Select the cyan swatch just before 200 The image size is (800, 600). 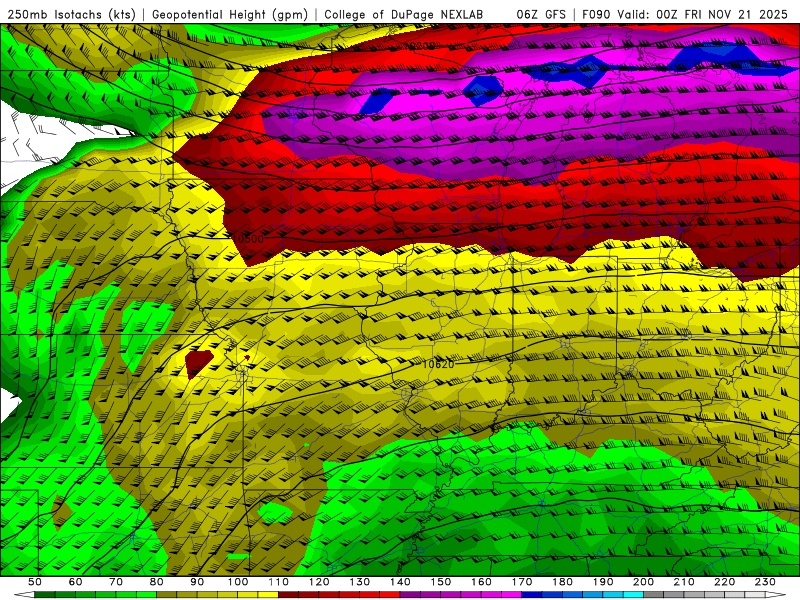click(634, 595)
